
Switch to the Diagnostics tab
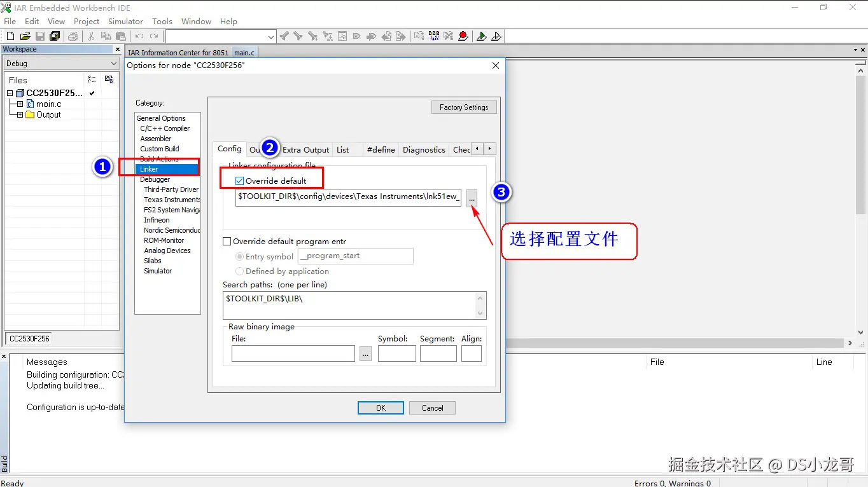[424, 150]
